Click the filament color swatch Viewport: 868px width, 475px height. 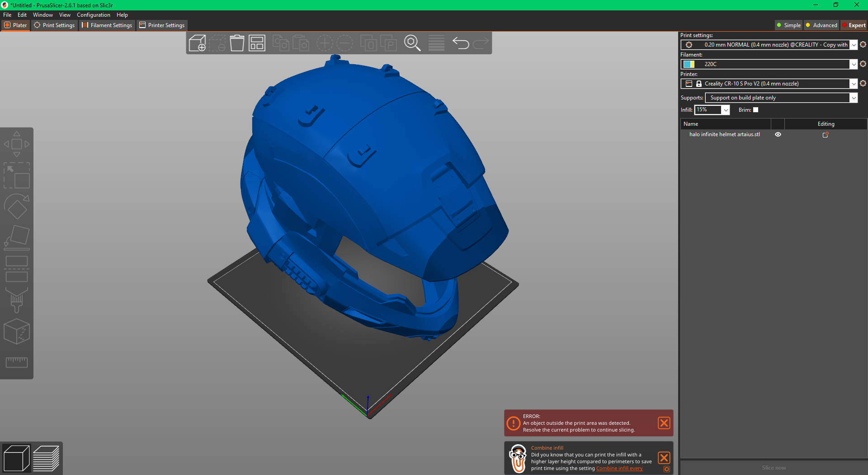click(x=689, y=64)
